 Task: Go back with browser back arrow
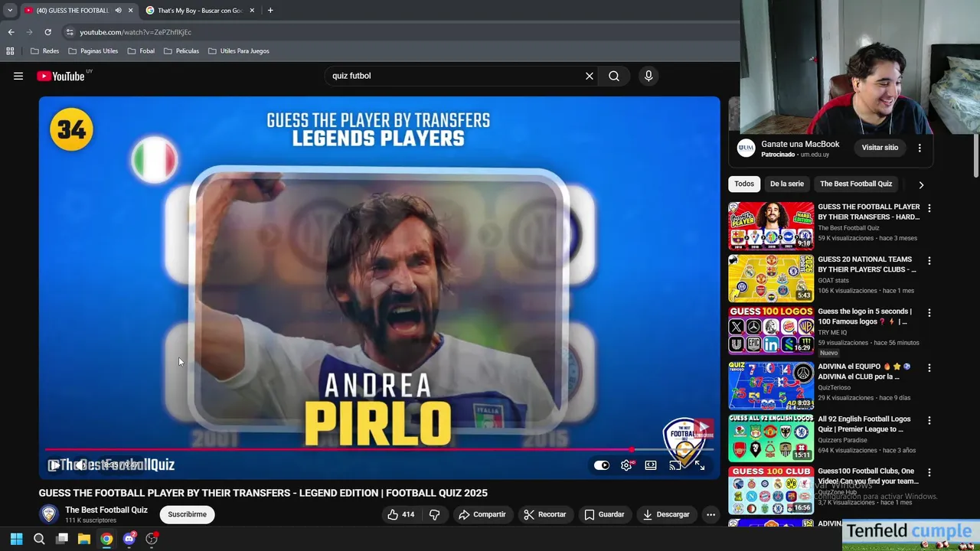coord(11,32)
